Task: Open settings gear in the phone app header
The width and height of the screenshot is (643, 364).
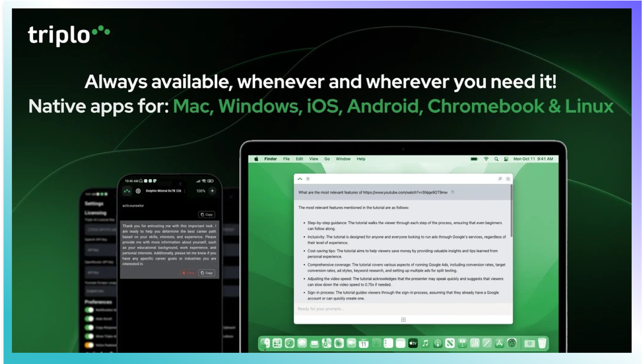Action: click(x=138, y=191)
